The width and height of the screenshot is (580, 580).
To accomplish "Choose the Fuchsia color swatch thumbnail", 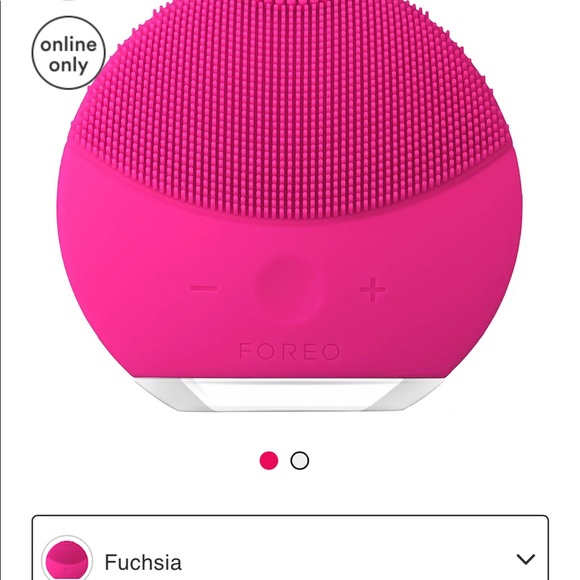I will (67, 560).
